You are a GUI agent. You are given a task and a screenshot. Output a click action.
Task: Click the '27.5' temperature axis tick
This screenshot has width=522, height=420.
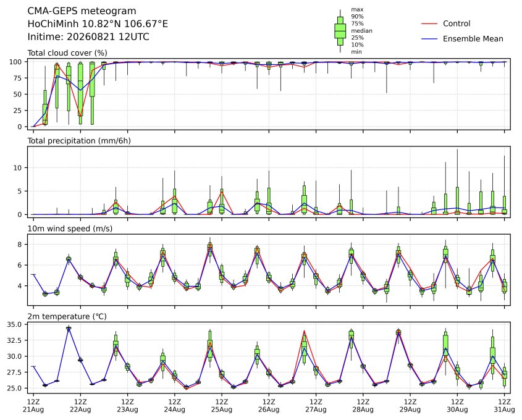14,372
